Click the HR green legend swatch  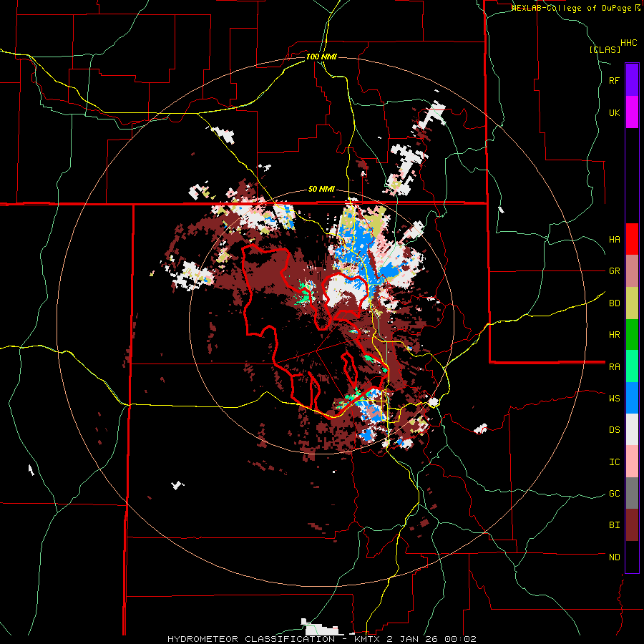click(x=632, y=334)
